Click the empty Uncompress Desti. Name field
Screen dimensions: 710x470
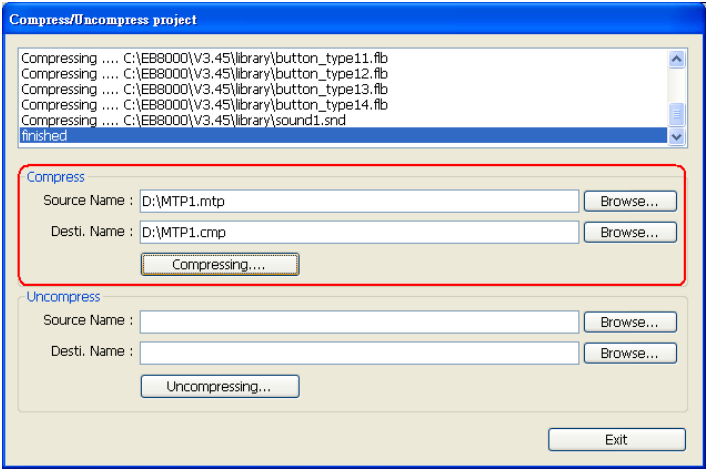(x=359, y=353)
